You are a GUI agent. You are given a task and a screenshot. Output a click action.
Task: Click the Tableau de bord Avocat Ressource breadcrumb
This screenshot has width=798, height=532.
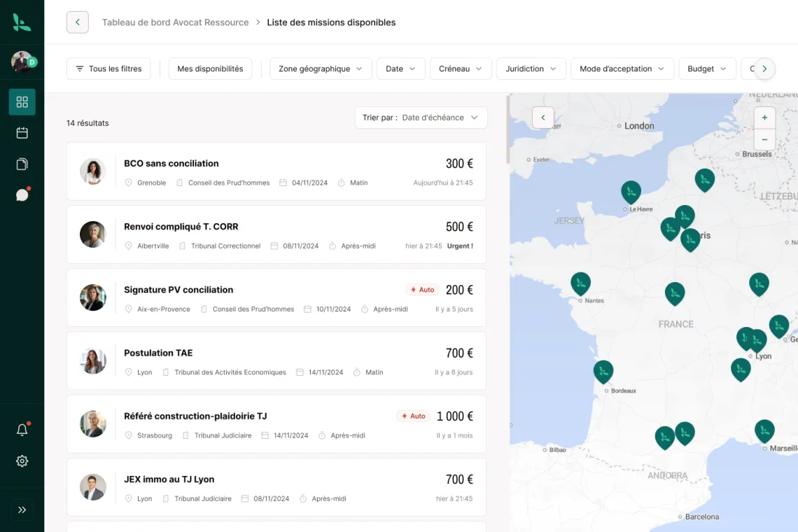coord(176,22)
